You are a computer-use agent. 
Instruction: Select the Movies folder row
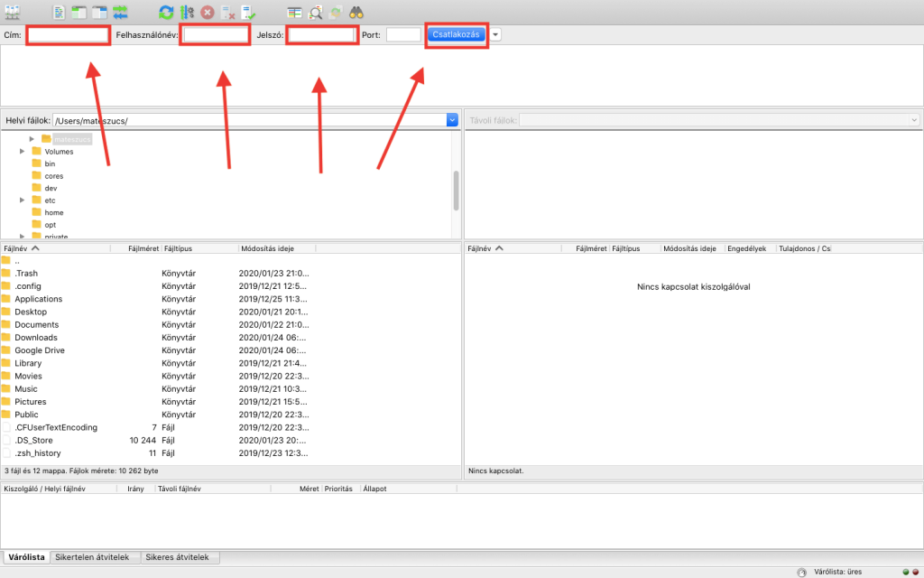(231, 377)
